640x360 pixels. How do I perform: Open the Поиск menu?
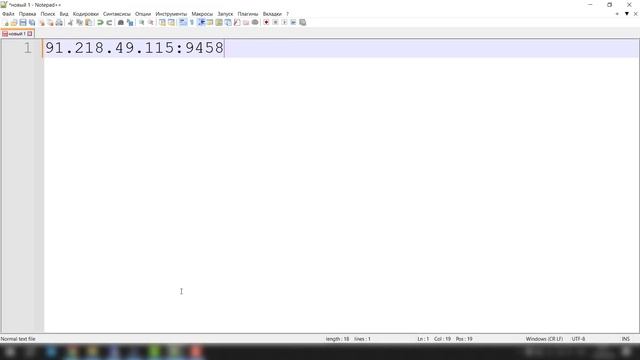48,14
